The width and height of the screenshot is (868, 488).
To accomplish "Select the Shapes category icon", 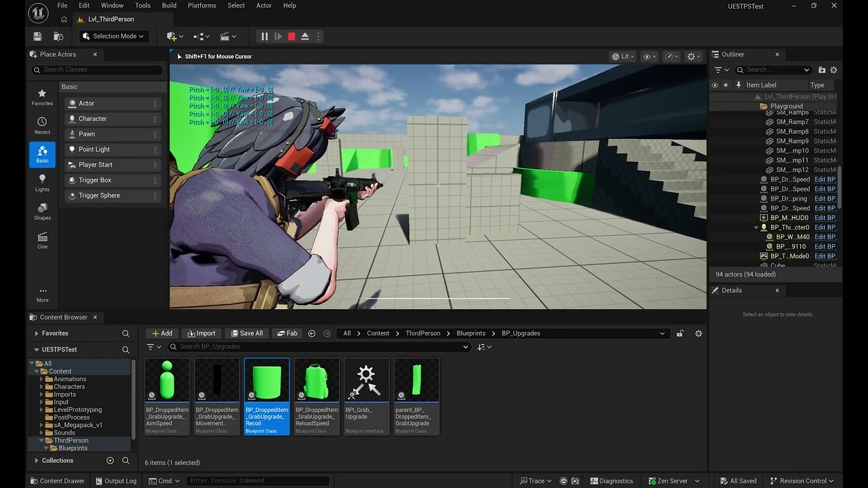I will click(42, 211).
